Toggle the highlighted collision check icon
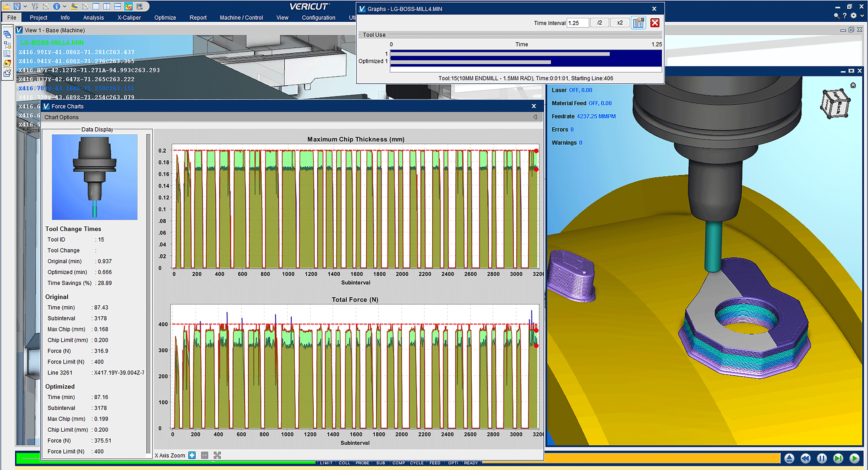The height and width of the screenshot is (470, 868). (x=128, y=6)
